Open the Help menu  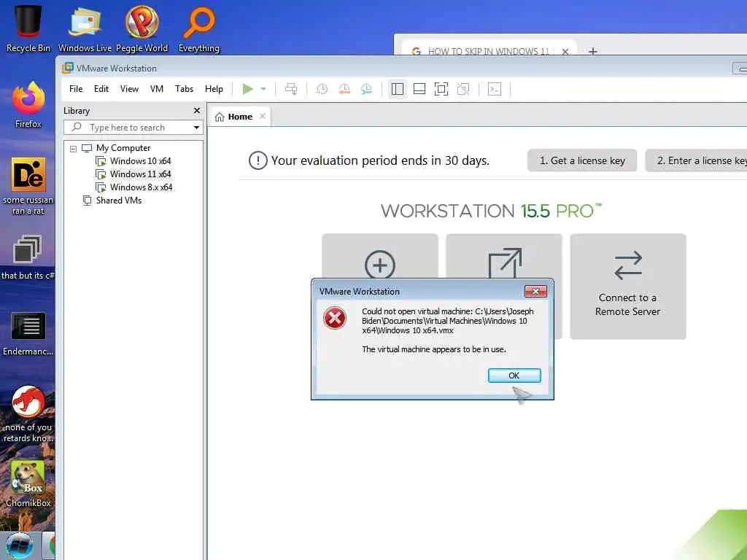point(214,89)
